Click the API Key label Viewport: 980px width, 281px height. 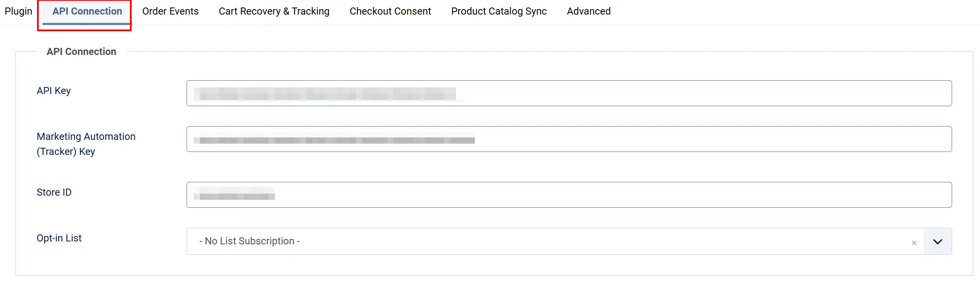[x=54, y=91]
